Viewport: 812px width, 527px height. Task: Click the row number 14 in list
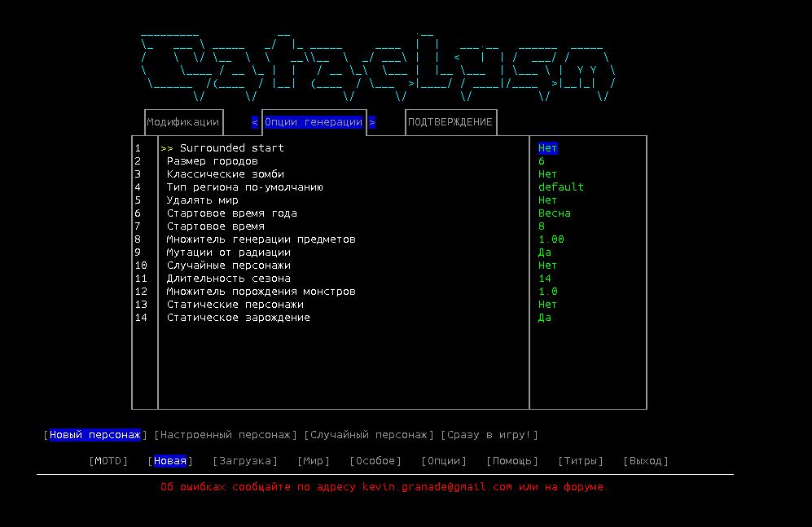tap(141, 318)
